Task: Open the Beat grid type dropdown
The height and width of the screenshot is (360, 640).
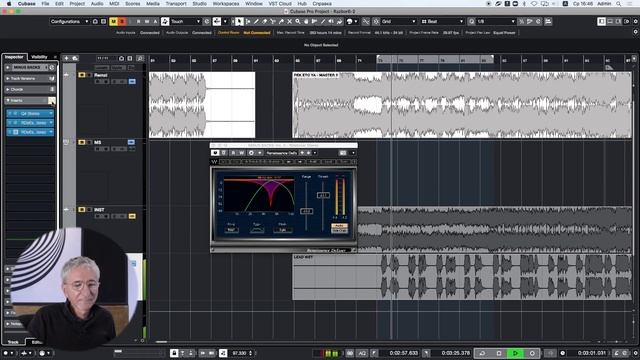Action: (x=442, y=21)
